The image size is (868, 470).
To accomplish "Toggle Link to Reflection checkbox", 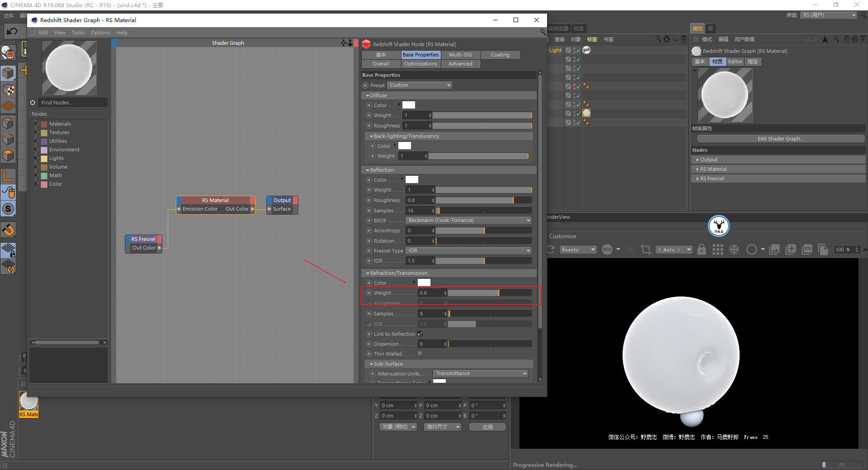I will tap(420, 334).
